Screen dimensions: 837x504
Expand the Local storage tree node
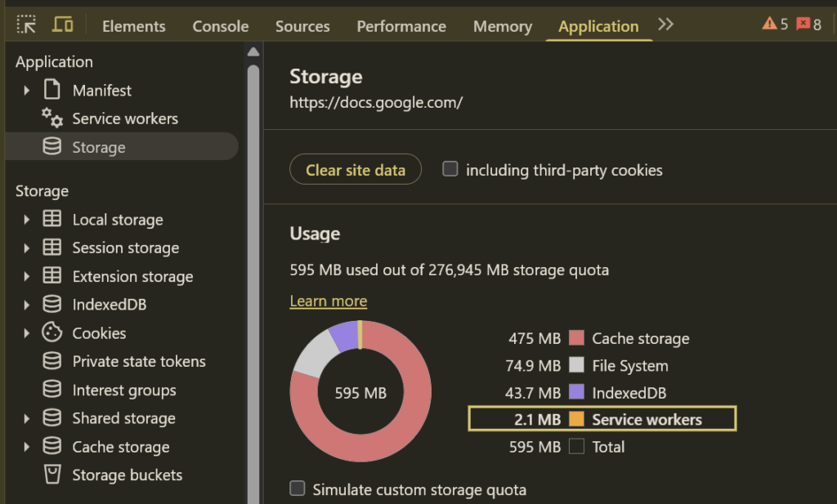pos(27,220)
